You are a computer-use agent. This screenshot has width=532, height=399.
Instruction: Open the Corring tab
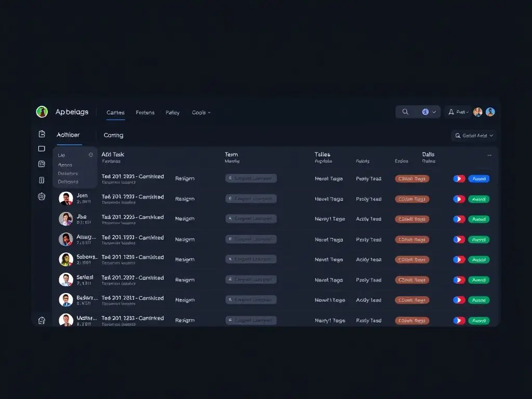coord(113,136)
